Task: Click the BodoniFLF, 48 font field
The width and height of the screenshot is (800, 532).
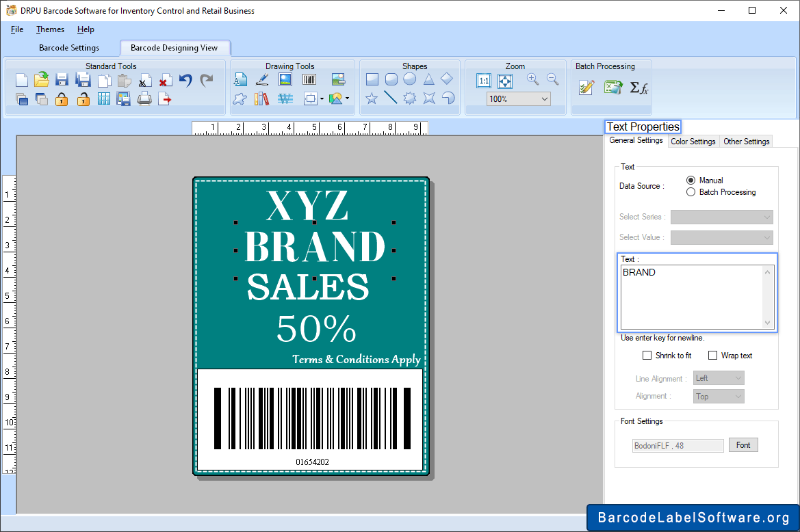Action: (x=678, y=446)
